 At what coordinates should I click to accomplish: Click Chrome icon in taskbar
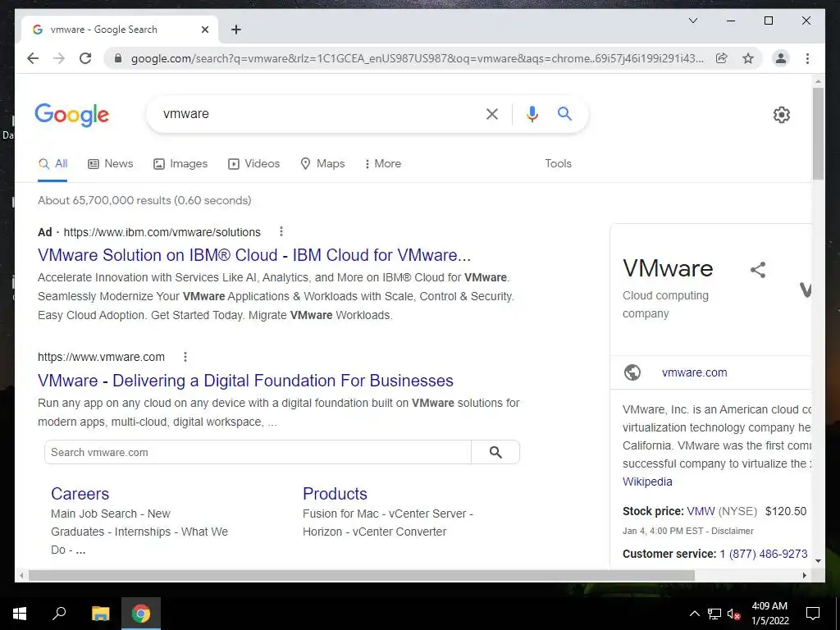(x=141, y=614)
